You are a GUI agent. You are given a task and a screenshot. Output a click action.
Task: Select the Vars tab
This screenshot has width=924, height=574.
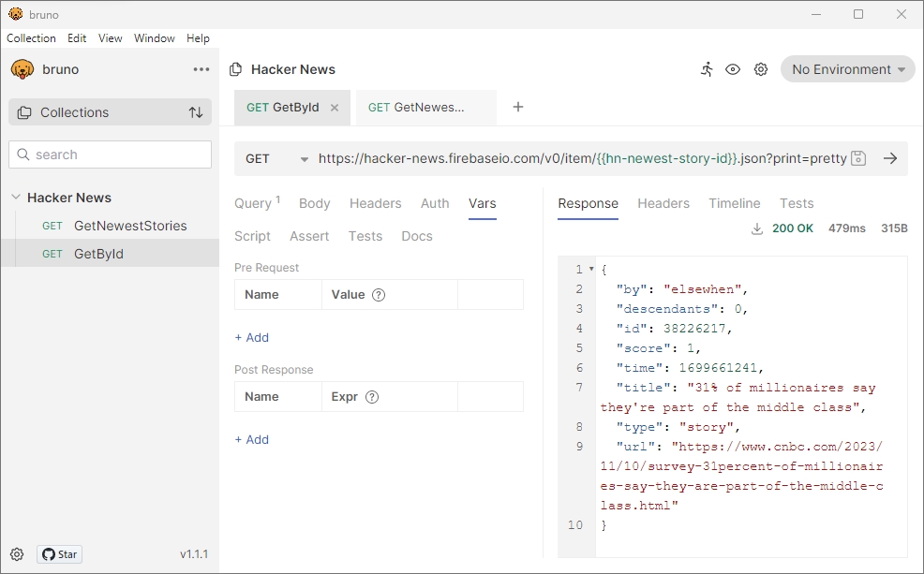(482, 203)
